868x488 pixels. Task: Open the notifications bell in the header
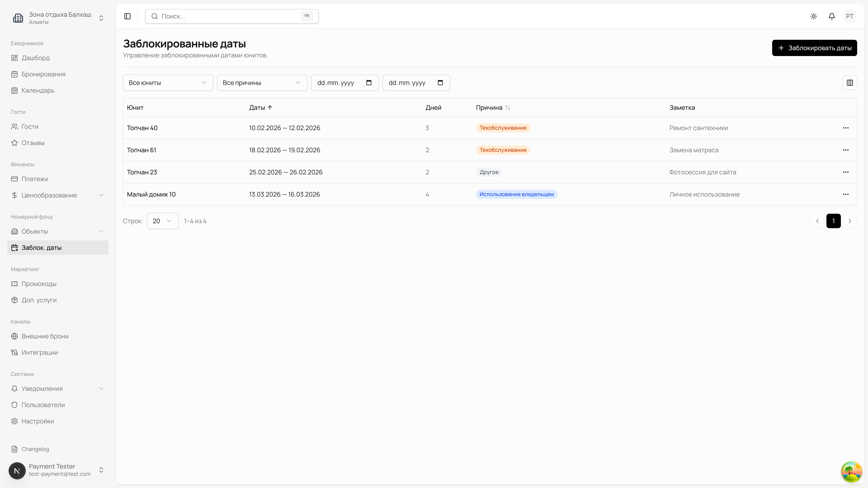(x=832, y=16)
